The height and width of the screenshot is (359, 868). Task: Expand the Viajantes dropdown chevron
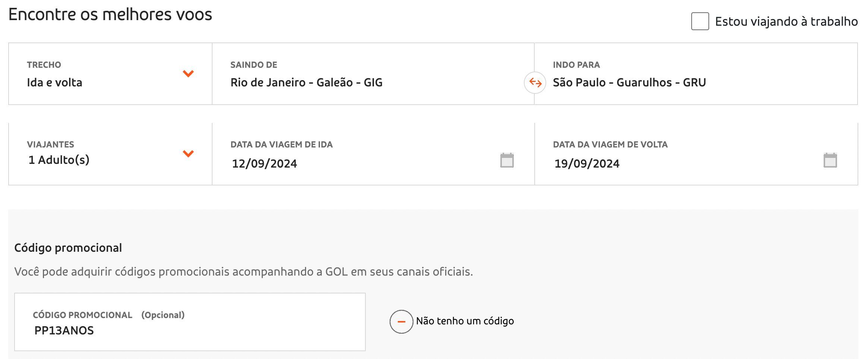pos(188,153)
